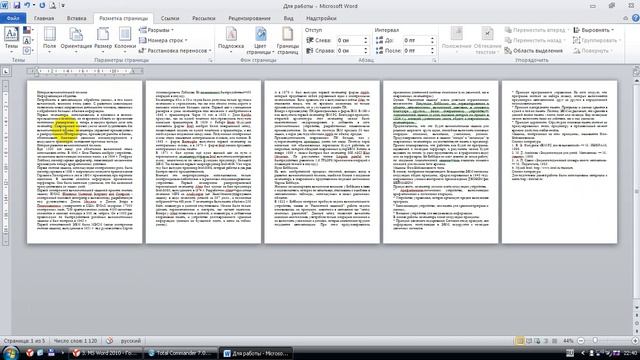Click the Число слов word count indicator
Image resolution: width=640 pixels, height=360 pixels.
click(x=76, y=340)
